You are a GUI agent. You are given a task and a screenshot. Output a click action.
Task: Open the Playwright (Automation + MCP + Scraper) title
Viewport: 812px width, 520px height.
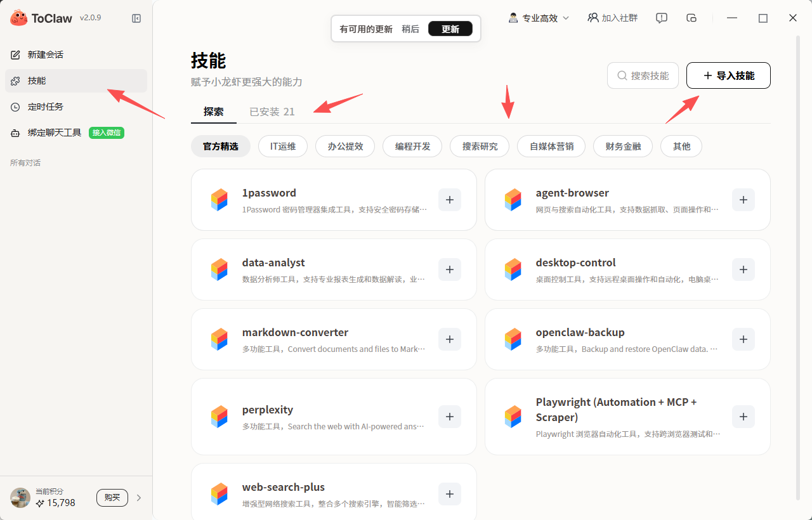tap(616, 410)
